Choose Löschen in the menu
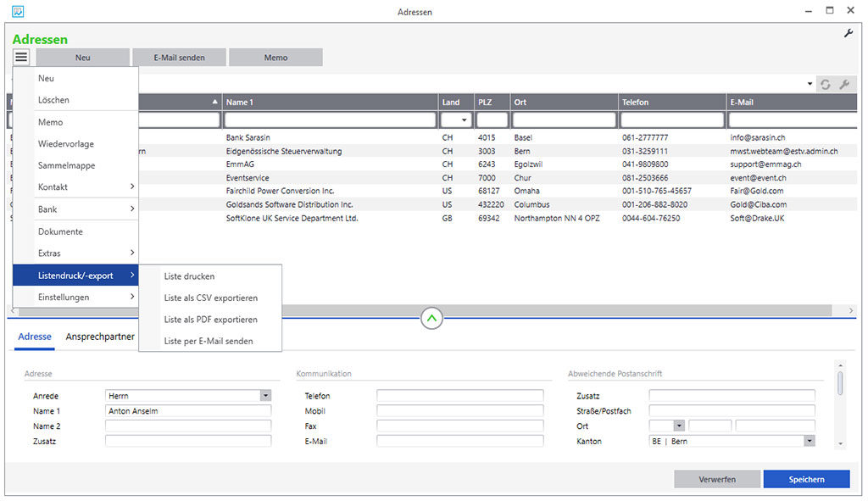 pos(75,100)
